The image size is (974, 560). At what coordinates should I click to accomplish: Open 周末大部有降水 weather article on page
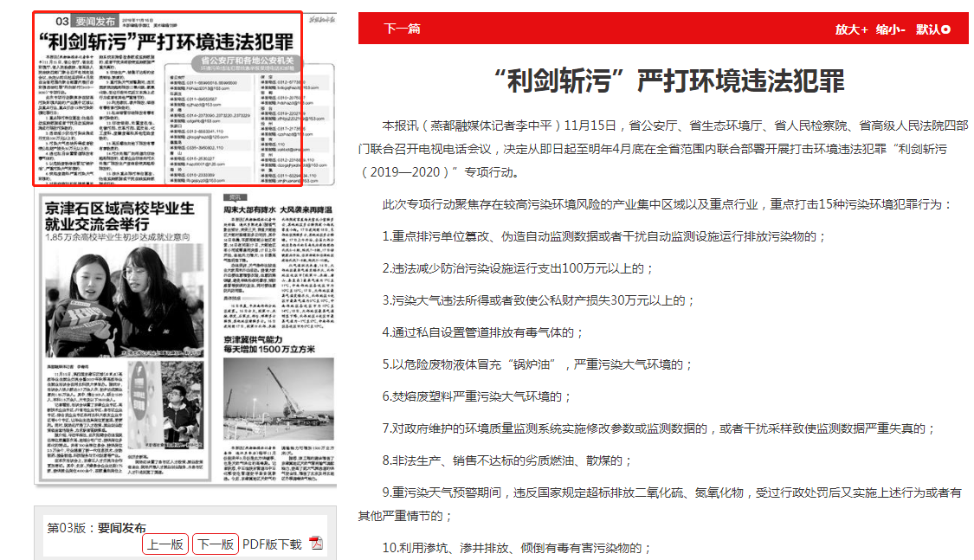[x=248, y=209]
